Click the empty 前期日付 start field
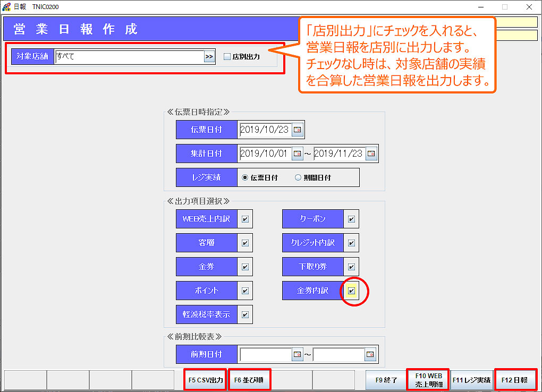 click(266, 354)
